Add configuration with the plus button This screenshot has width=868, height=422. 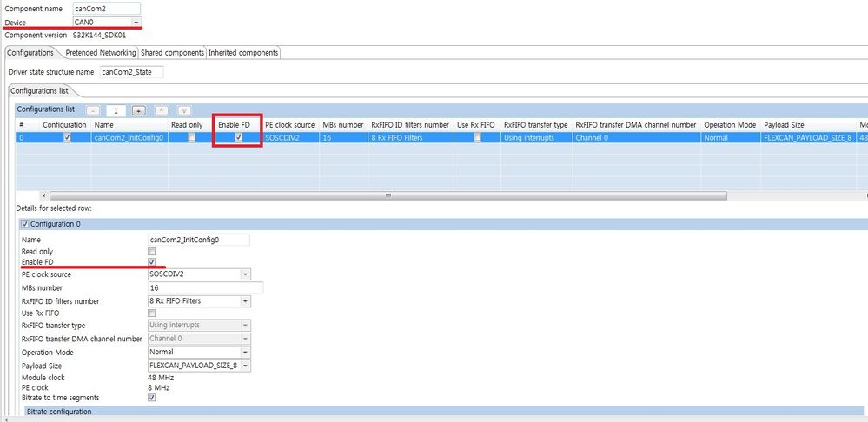138,110
